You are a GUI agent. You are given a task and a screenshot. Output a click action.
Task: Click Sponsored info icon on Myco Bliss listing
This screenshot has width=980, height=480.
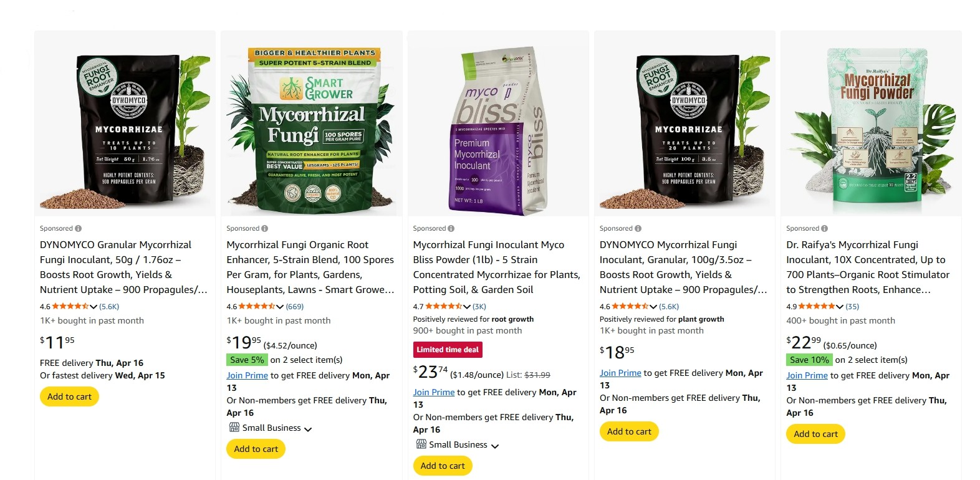point(451,229)
